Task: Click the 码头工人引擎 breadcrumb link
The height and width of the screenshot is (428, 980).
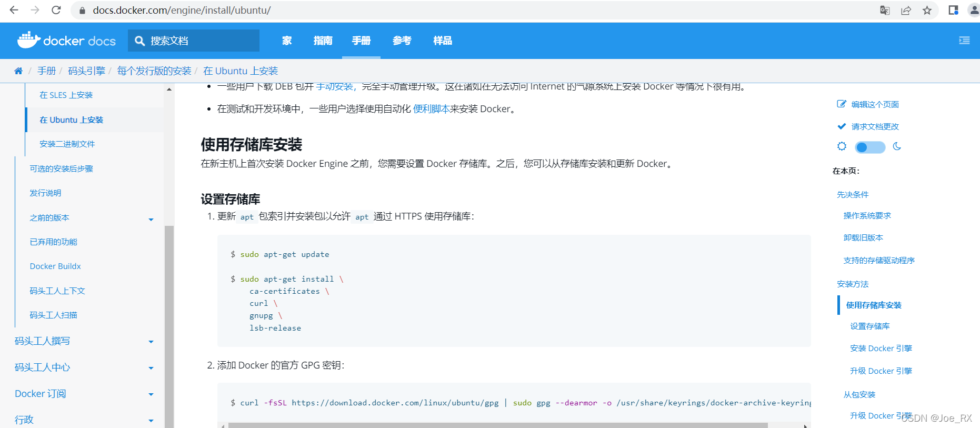Action: 86,71
